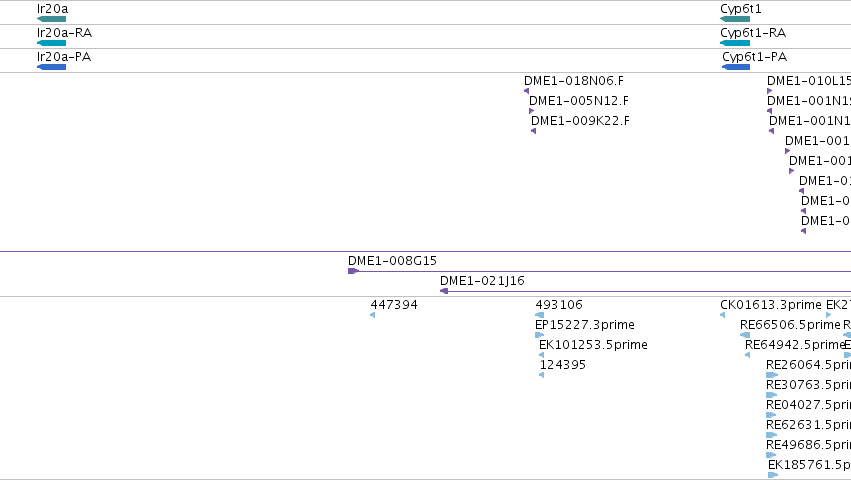Select the Cyp6t1-RA transcript arrow glyph
This screenshot has width=851, height=480.
735,43
